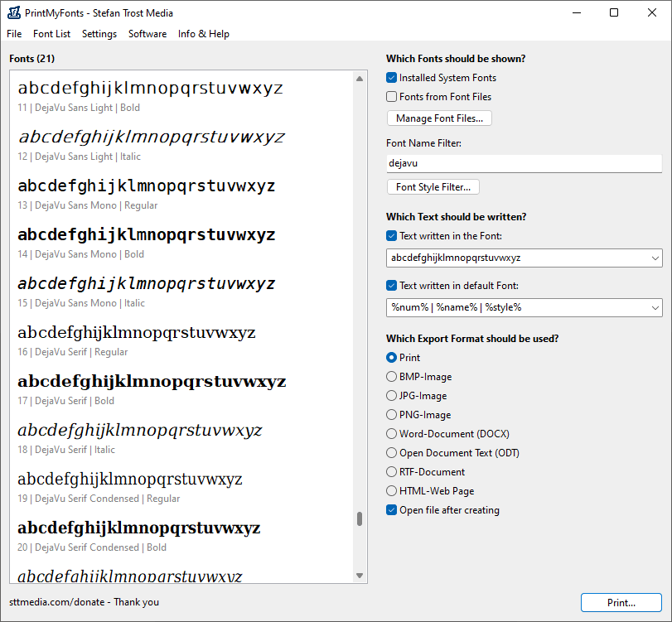Open the Software menu
Screen dimensions: 672x622
pos(147,34)
